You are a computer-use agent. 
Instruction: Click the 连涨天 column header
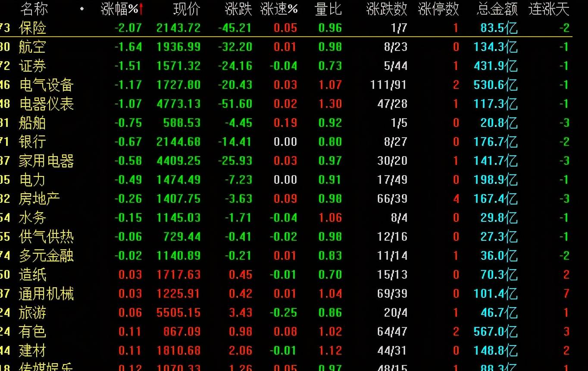(549, 9)
